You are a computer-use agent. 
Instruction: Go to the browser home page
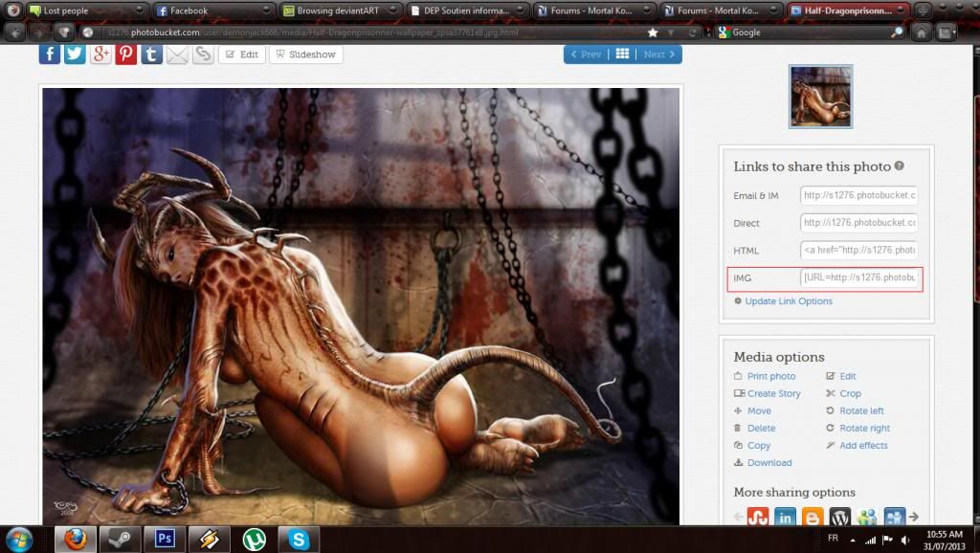(x=922, y=32)
